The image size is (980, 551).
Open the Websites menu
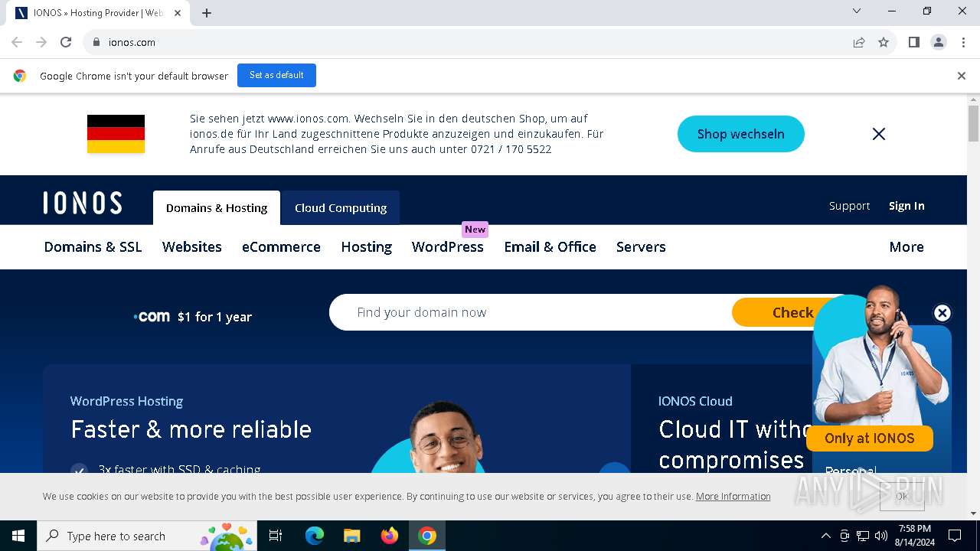[x=192, y=247]
